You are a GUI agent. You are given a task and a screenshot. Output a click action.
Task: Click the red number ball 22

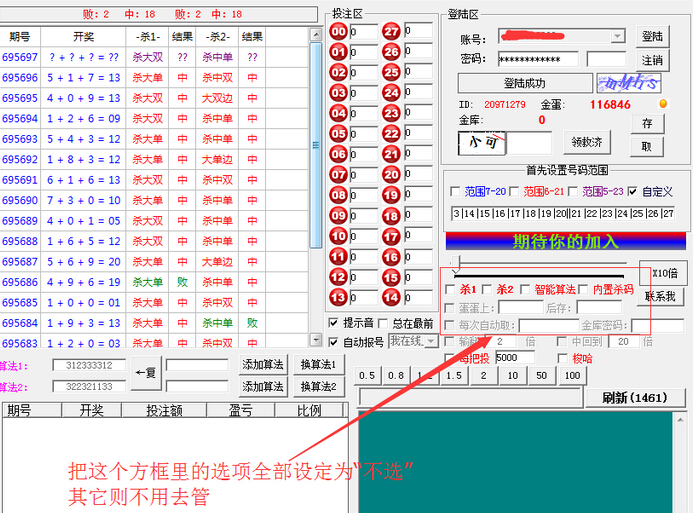[391, 133]
